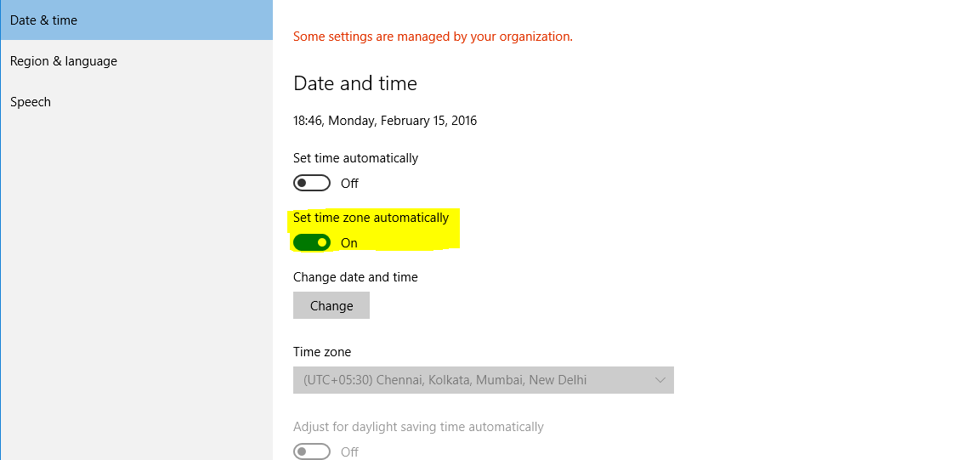This screenshot has width=980, height=460.
Task: Select the current date text showing February 15
Action: click(x=385, y=121)
